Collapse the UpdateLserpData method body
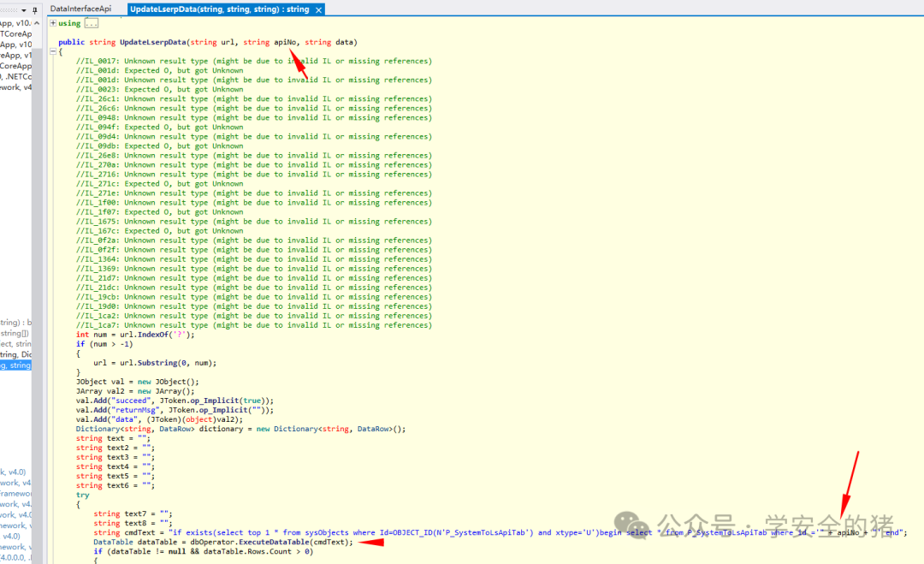Screen dimensions: 924x564 [53, 52]
